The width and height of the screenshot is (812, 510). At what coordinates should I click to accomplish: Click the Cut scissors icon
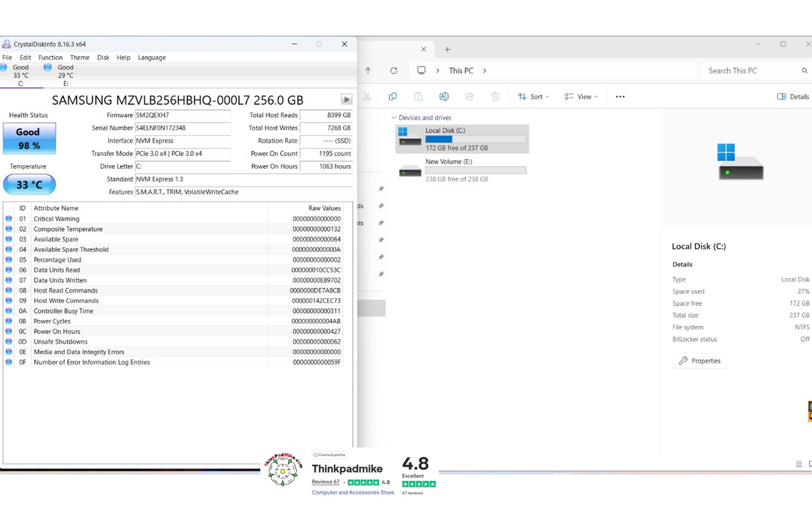pyautogui.click(x=367, y=97)
